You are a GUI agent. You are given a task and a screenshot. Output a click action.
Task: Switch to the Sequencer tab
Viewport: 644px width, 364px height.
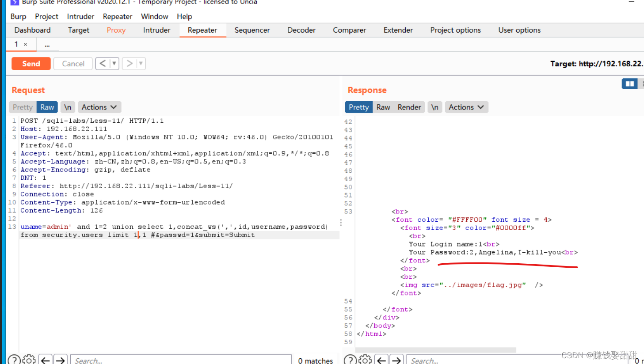tap(252, 30)
